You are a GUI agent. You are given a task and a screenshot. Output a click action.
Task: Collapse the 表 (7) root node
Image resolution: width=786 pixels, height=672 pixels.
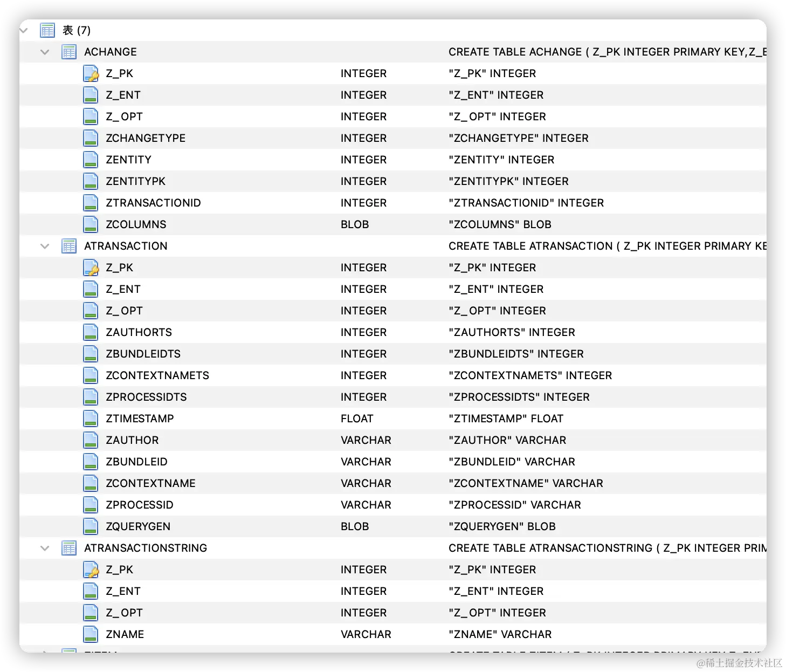pos(23,30)
